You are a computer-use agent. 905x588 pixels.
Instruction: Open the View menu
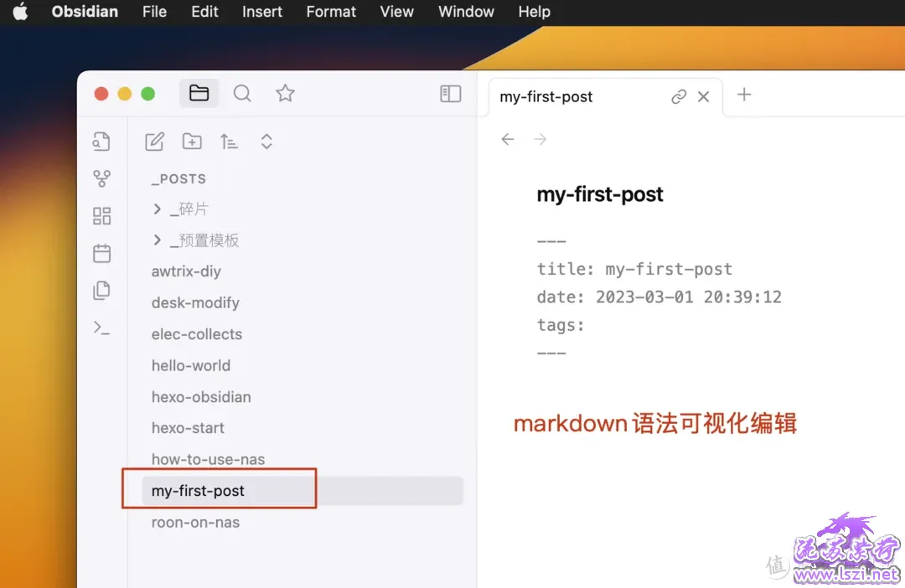(x=397, y=12)
